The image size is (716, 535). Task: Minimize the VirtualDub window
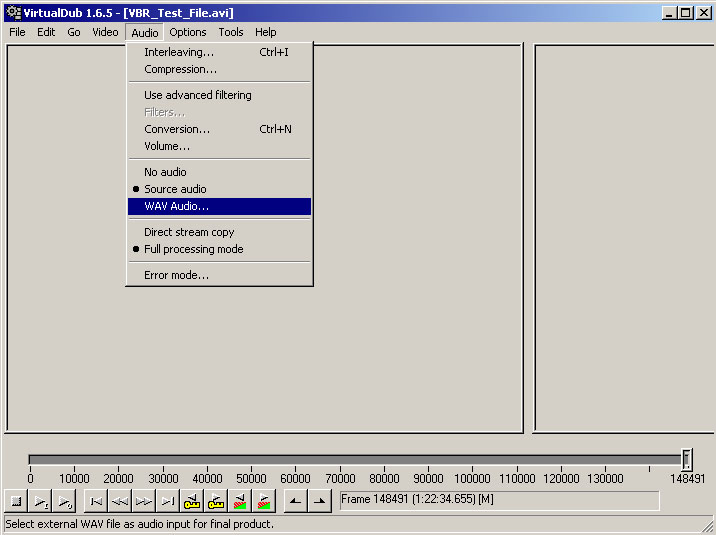click(669, 13)
